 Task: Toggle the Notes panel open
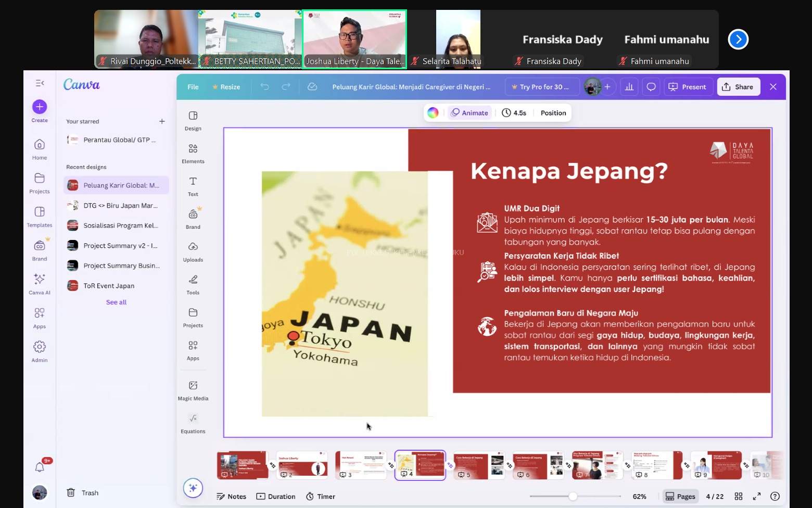231,496
